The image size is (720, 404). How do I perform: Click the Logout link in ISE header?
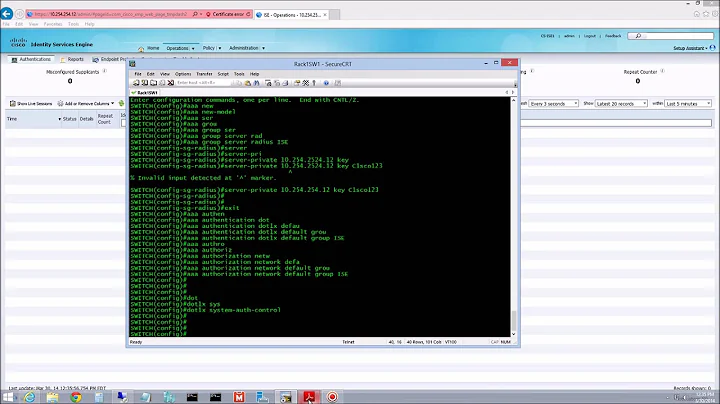590,36
